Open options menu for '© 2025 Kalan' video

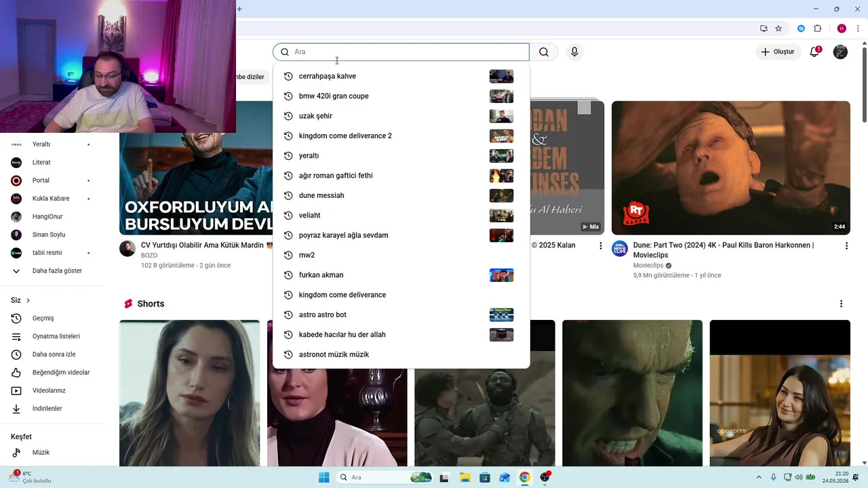[x=600, y=246]
